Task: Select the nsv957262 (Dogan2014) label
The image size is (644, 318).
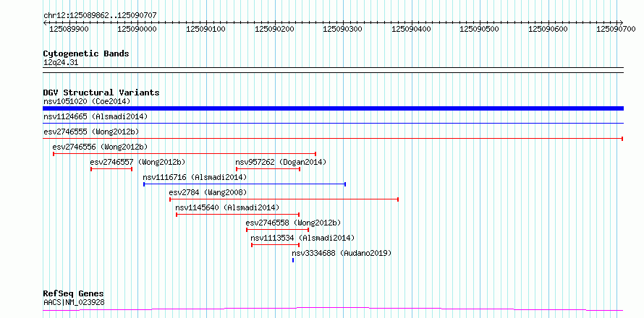Action: 281,162
